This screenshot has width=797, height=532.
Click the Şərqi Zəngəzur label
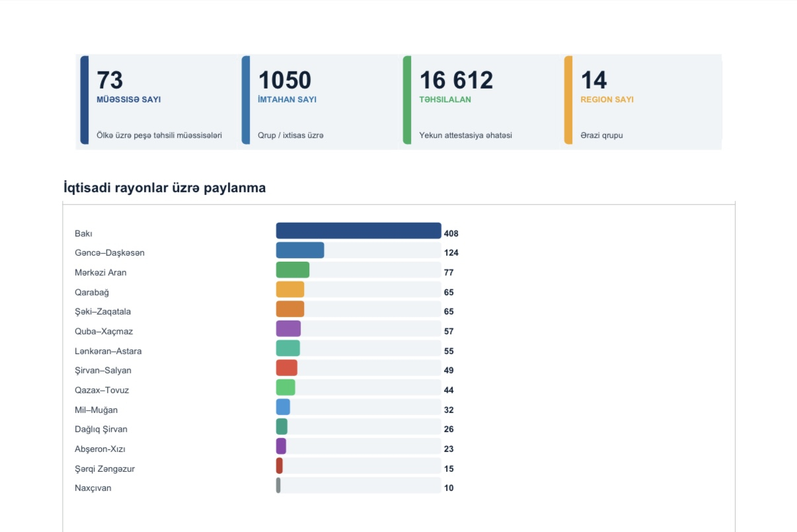pyautogui.click(x=104, y=469)
